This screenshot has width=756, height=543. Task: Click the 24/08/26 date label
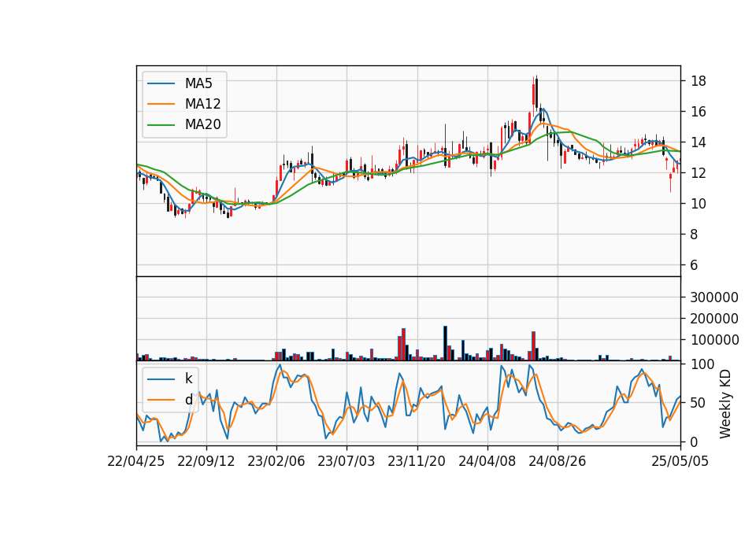[558, 461]
